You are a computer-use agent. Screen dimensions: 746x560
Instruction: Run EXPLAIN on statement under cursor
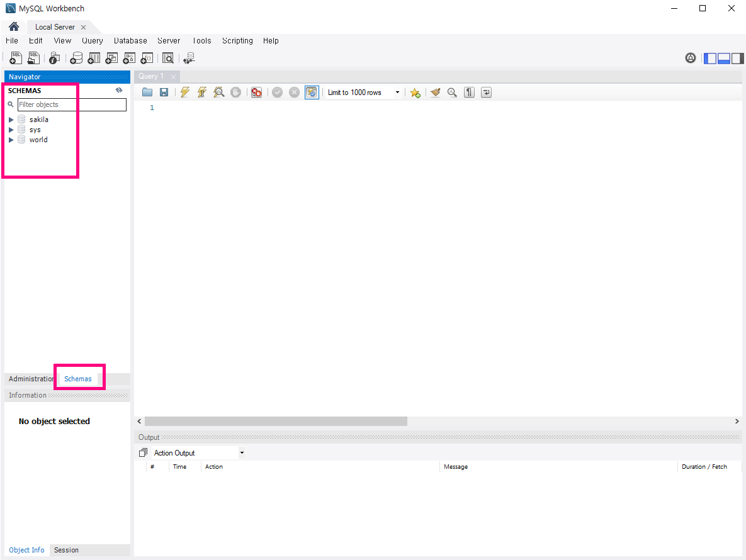click(x=219, y=92)
